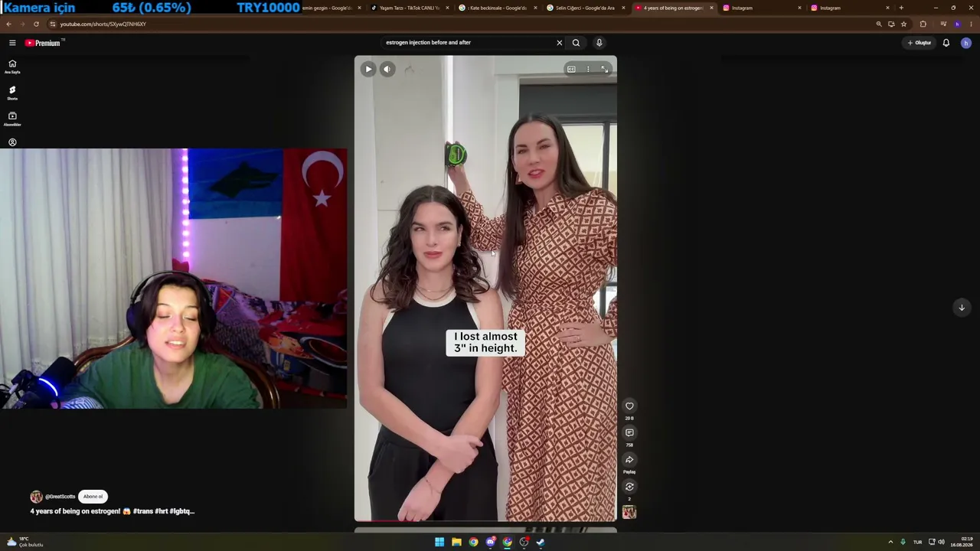Open browser zoom magnifier in address bar
The image size is (980, 551).
[x=879, y=24]
